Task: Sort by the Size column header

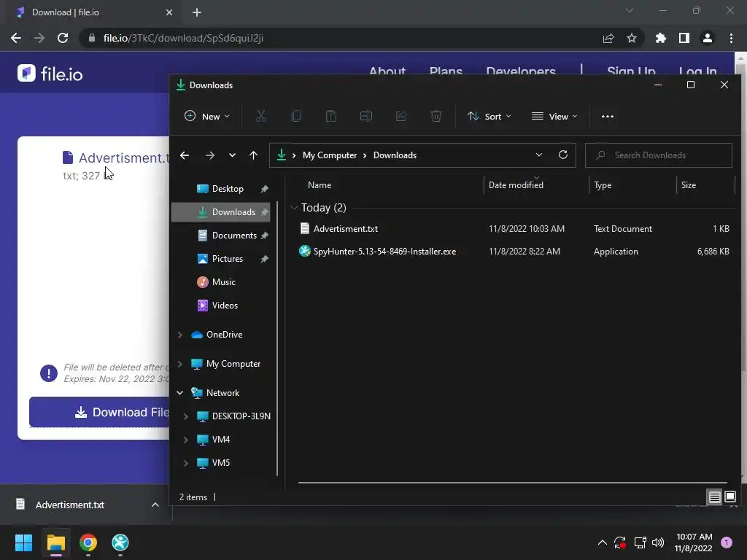Action: [689, 185]
